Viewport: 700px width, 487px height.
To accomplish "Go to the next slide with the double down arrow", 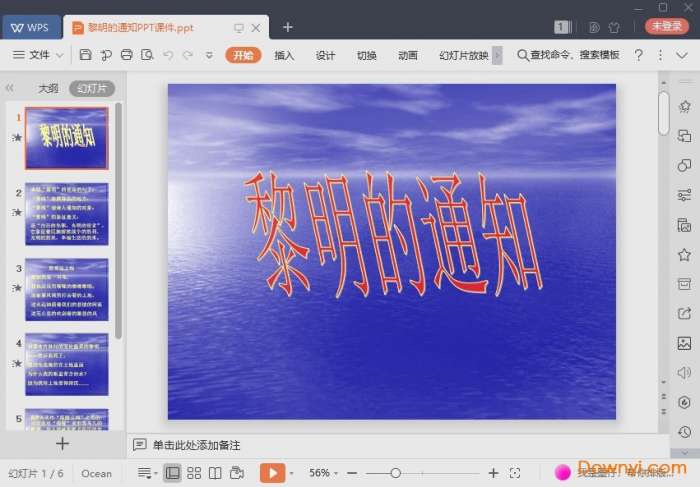I will tap(663, 411).
